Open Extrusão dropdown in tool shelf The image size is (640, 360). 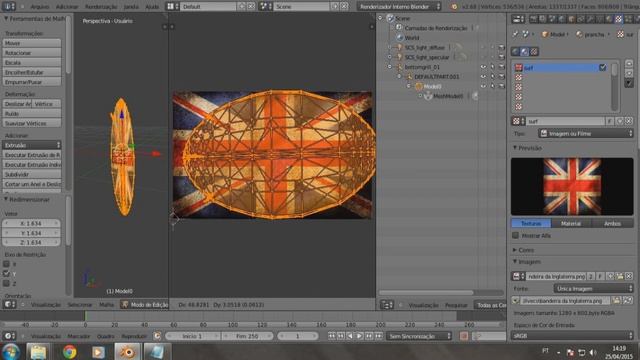pyautogui.click(x=32, y=145)
